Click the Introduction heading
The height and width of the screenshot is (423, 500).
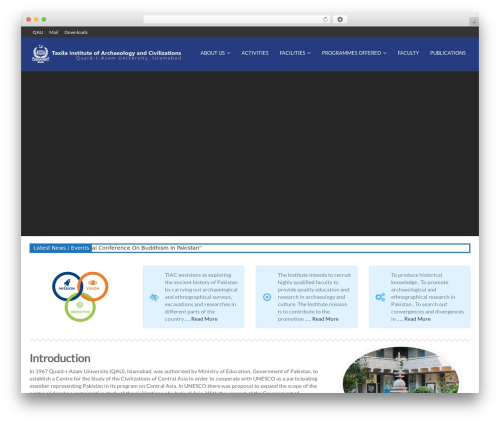click(x=60, y=358)
